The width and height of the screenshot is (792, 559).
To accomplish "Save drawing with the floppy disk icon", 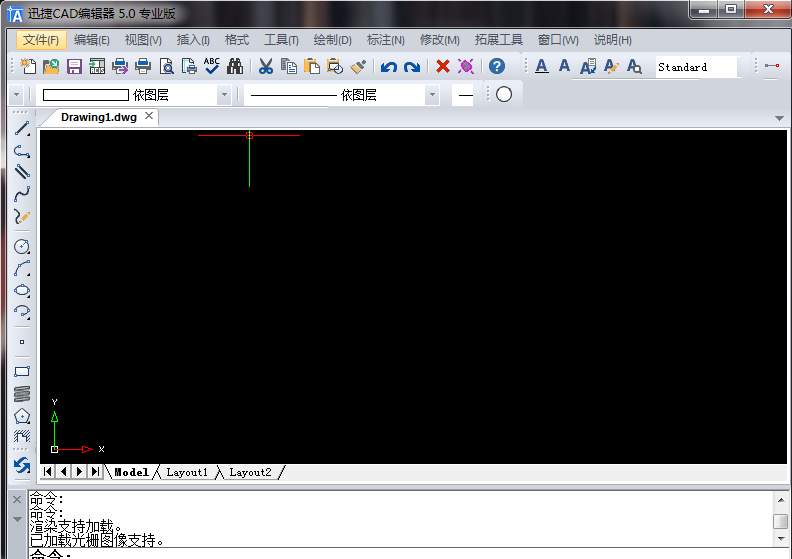I will (74, 66).
